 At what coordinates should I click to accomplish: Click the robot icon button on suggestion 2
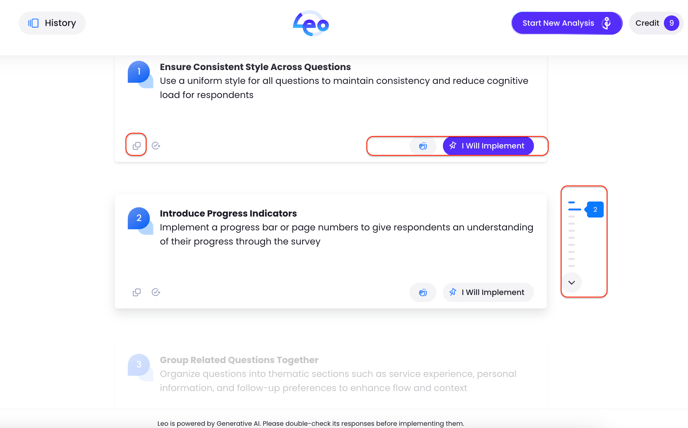tap(423, 292)
